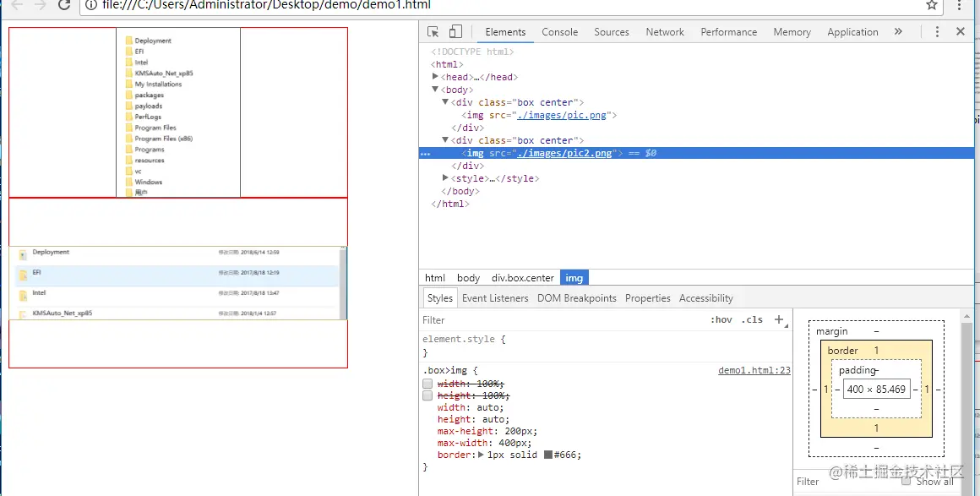Activate the inspect element picker icon

tap(433, 32)
